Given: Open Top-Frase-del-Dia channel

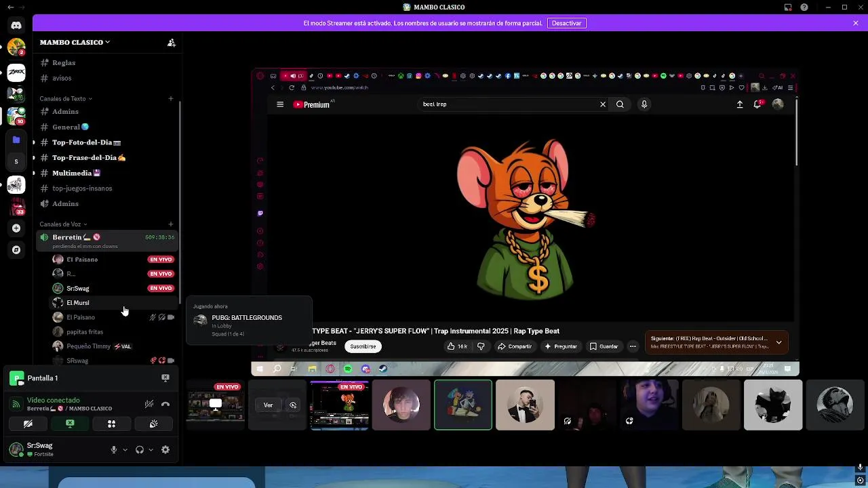Looking at the screenshot, I should [x=106, y=157].
